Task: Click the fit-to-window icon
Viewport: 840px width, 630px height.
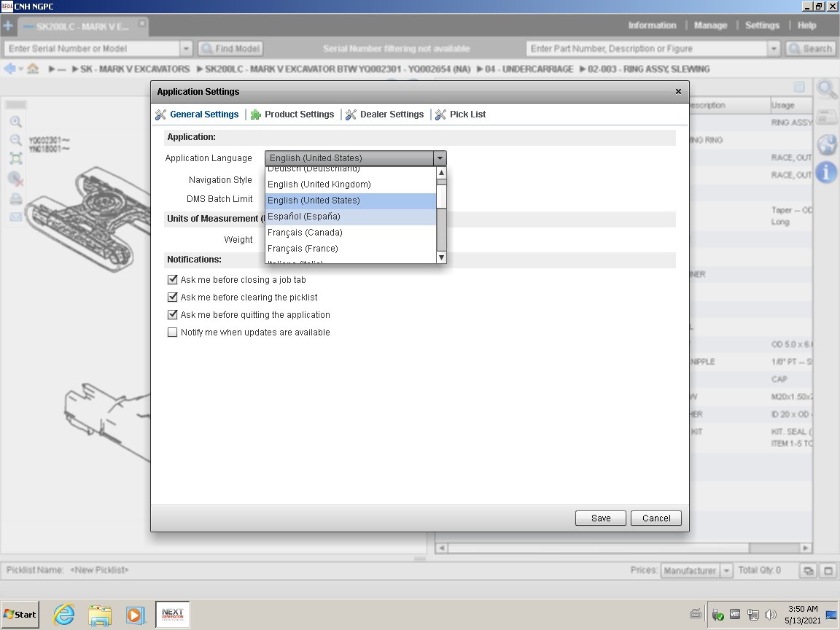Action: point(16,158)
